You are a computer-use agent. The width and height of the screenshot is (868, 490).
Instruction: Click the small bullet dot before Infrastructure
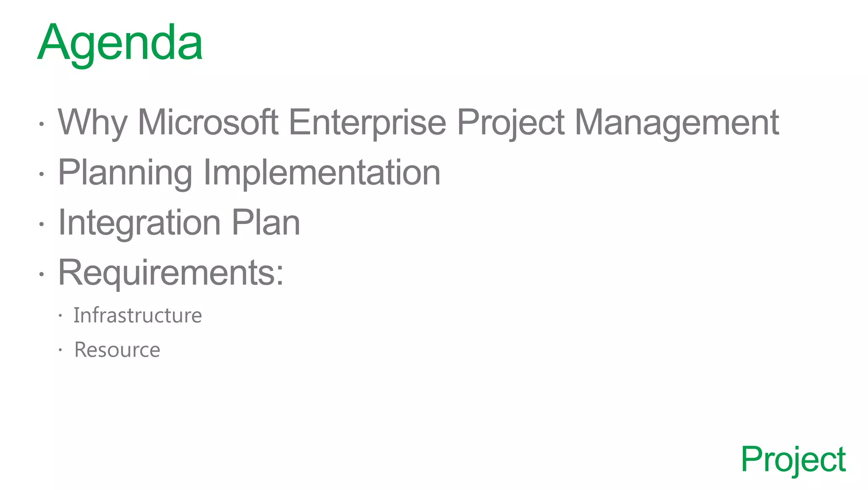coord(61,316)
